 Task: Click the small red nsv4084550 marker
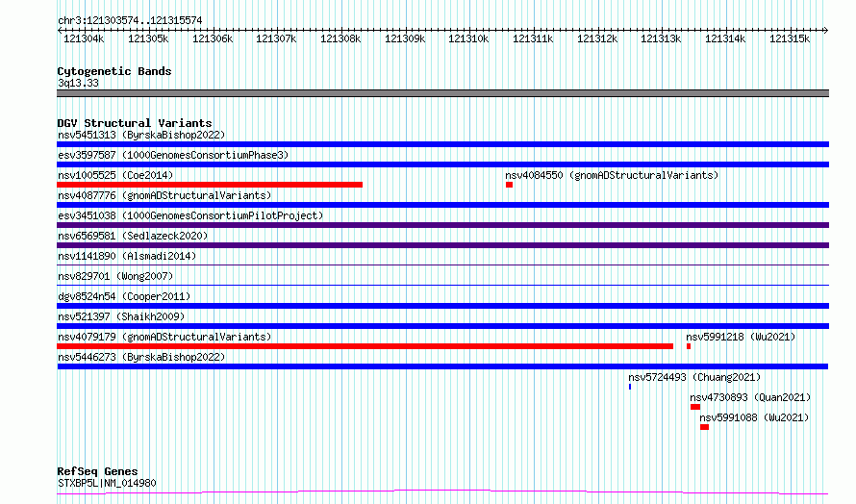pyautogui.click(x=510, y=185)
